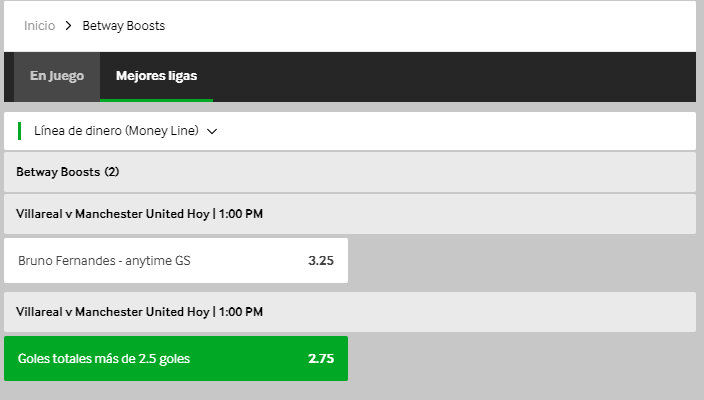Click the green marker bar beside Línea de dinero
704x400 pixels.
point(19,131)
